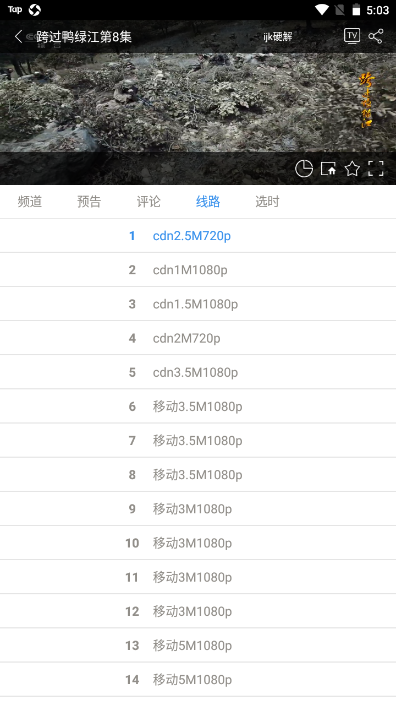The height and width of the screenshot is (705, 396).
Task: Open the Tap status bar notification
Action: (x=15, y=9)
